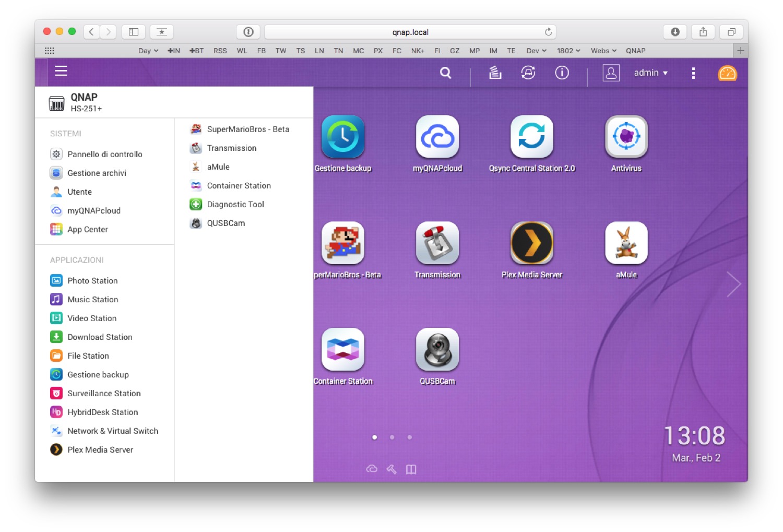
Task: Launch QUSBCam desktop icon
Action: click(x=437, y=350)
